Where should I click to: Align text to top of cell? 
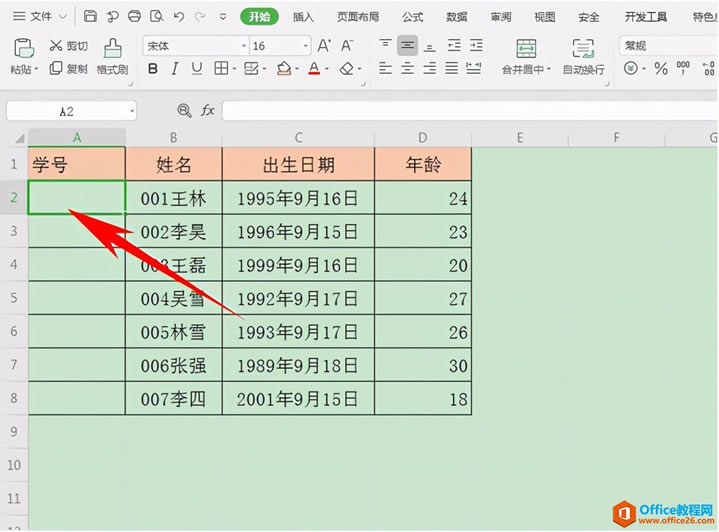pos(385,44)
